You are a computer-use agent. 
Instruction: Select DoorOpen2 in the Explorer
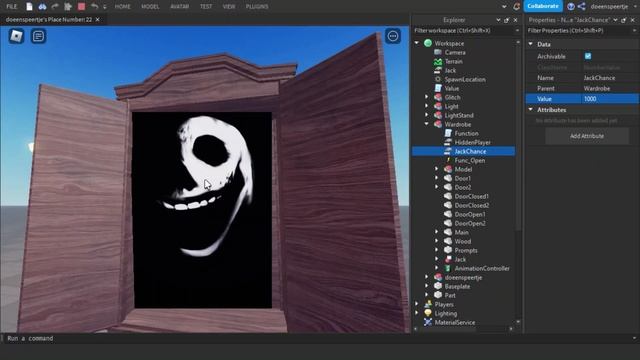[470, 223]
